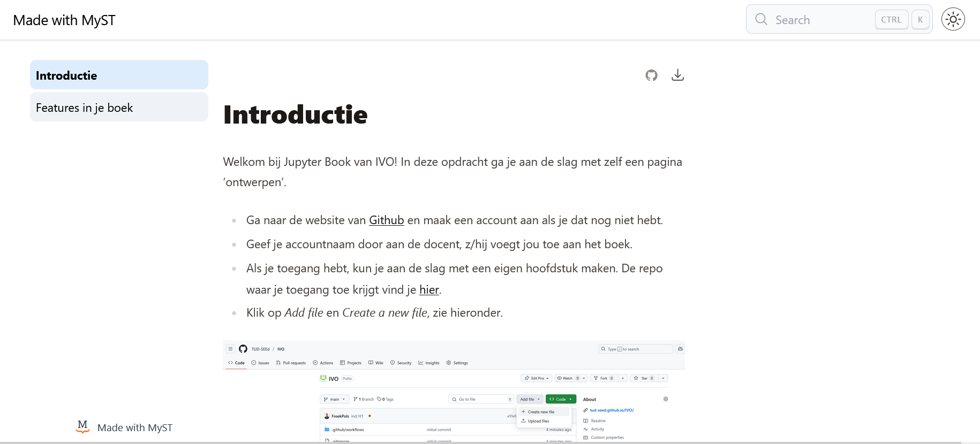980x444 pixels.
Task: Open the site's GitHub repository icon
Action: pyautogui.click(x=651, y=75)
